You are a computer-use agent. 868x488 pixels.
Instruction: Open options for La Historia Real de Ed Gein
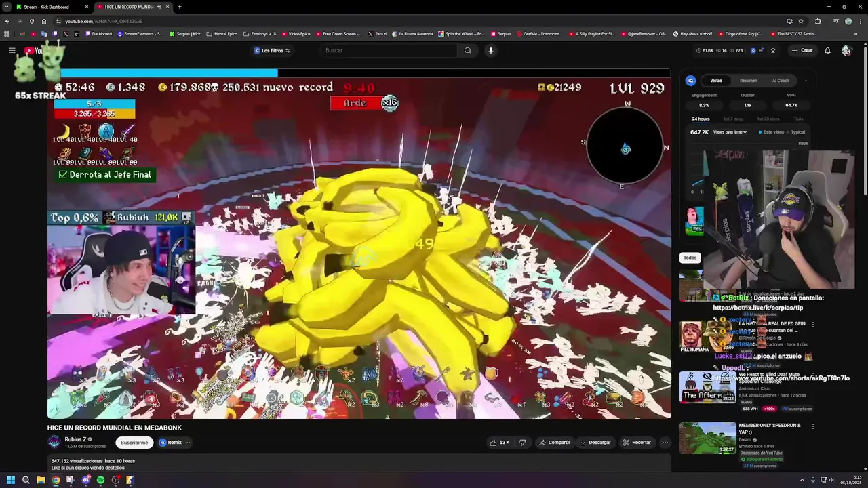[812, 325]
